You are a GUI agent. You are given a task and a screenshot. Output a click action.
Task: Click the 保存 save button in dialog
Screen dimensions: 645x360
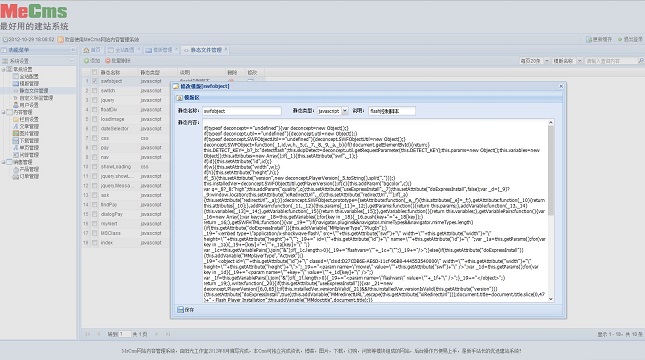click(x=186, y=309)
